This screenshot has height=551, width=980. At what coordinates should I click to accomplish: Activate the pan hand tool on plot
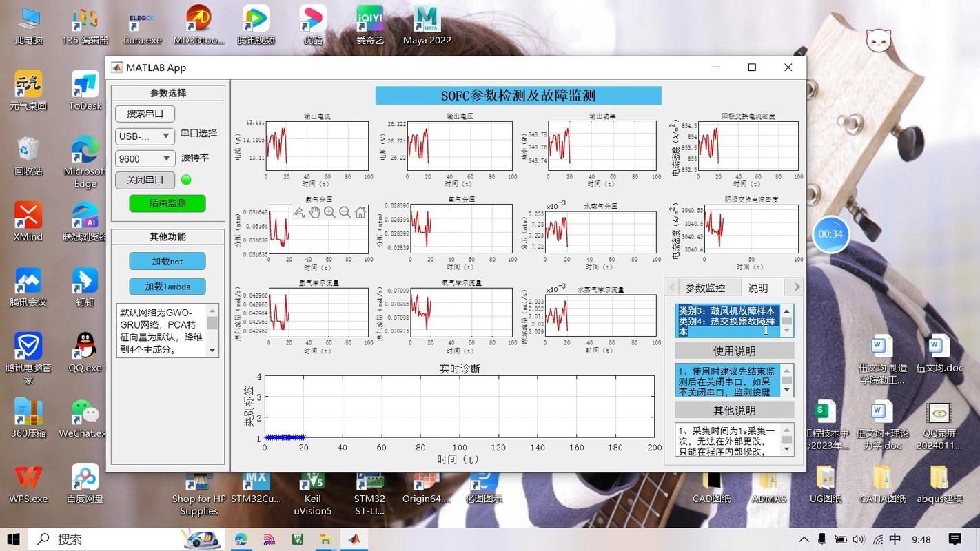(314, 213)
